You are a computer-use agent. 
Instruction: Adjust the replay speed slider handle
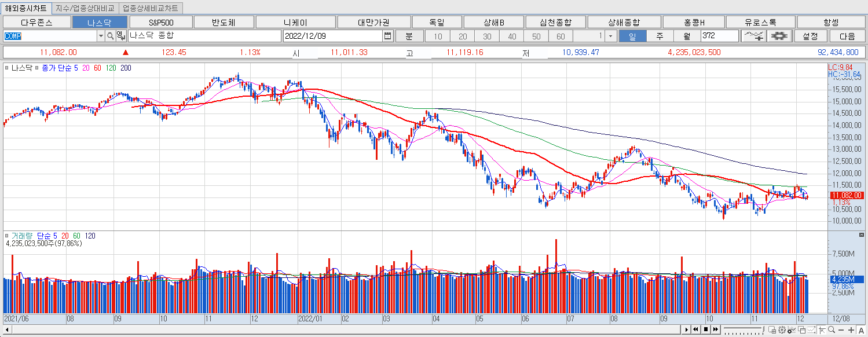[763, 329]
